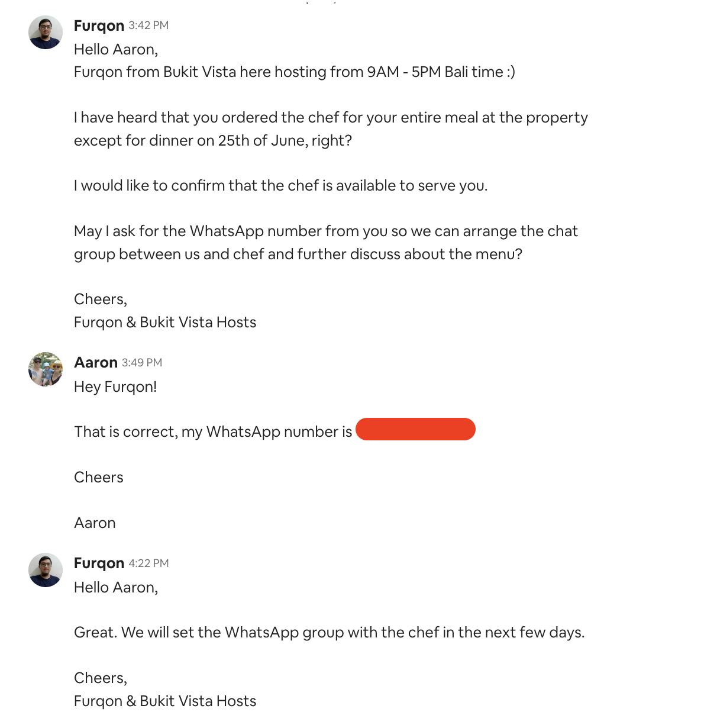Click the "Great. We will set the WhatsApp group" line
Image resolution: width=717 pixels, height=728 pixels.
point(329,632)
